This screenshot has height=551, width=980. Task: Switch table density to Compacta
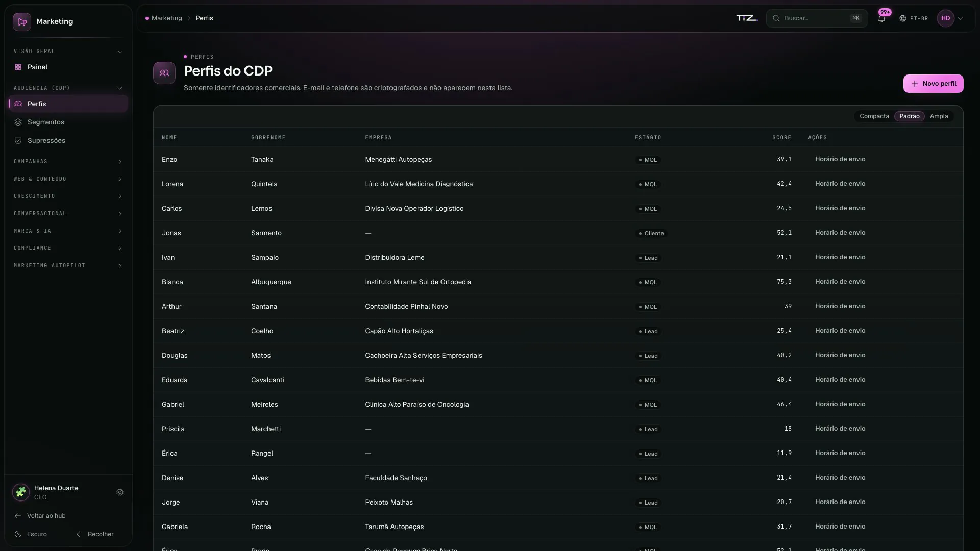(874, 116)
